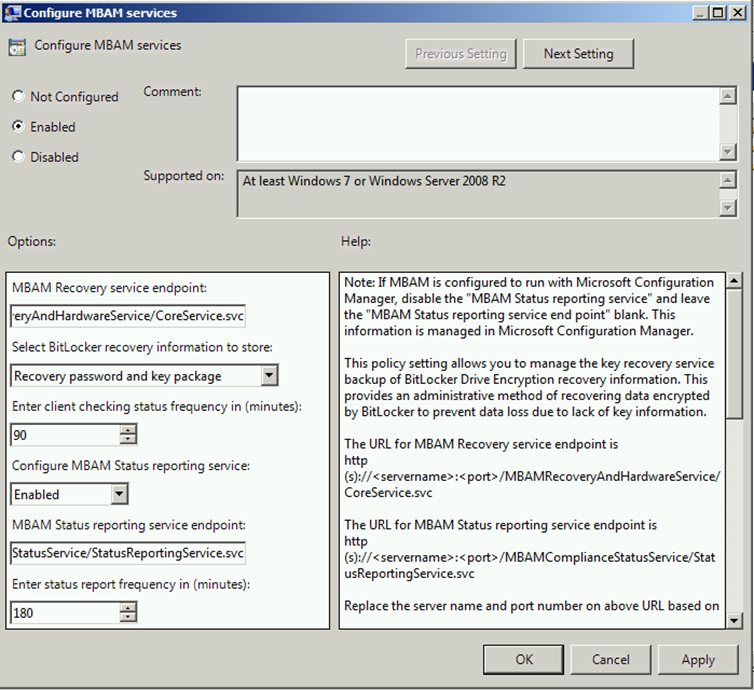Click the 'At least Windows 7 or Windows Server 2008 R2' text
754x690 pixels.
pos(374,181)
